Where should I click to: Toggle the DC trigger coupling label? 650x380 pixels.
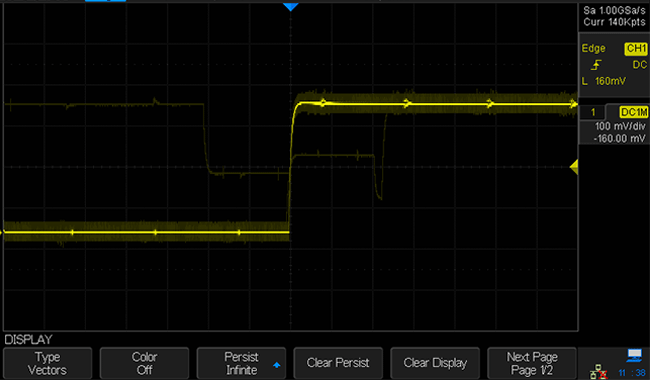pyautogui.click(x=639, y=65)
